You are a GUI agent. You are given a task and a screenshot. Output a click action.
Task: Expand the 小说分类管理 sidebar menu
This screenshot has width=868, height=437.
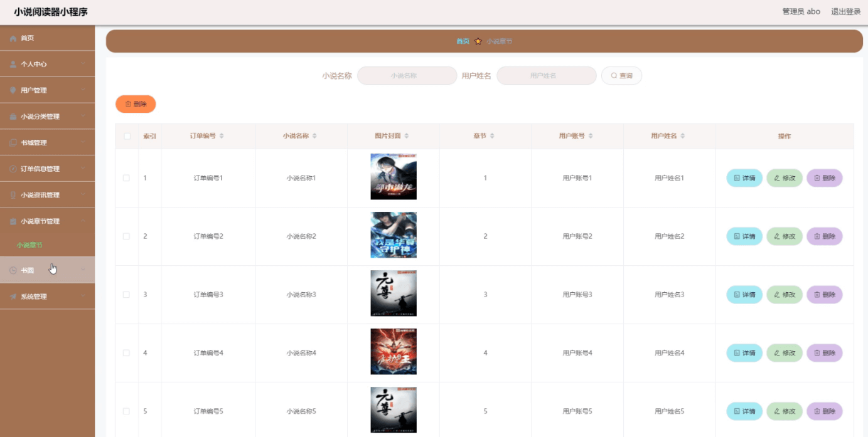pos(47,117)
